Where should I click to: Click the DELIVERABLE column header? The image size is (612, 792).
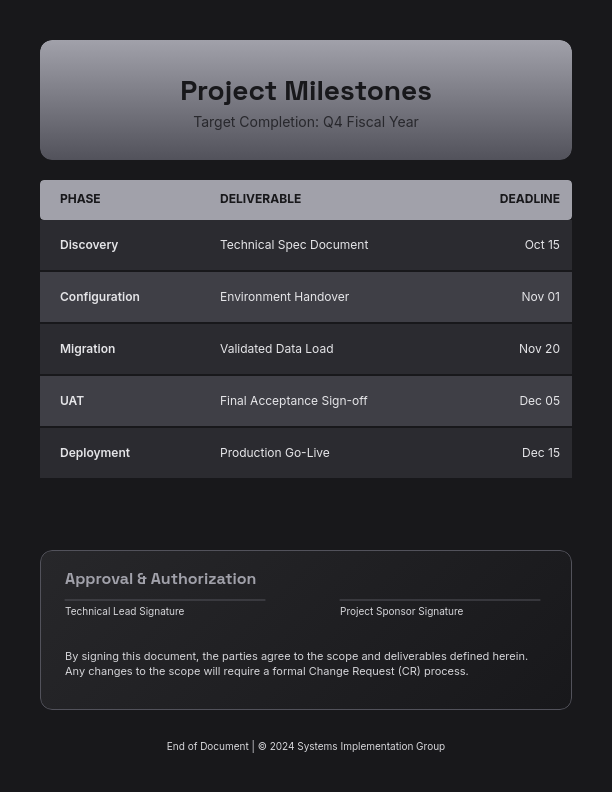[x=260, y=199]
